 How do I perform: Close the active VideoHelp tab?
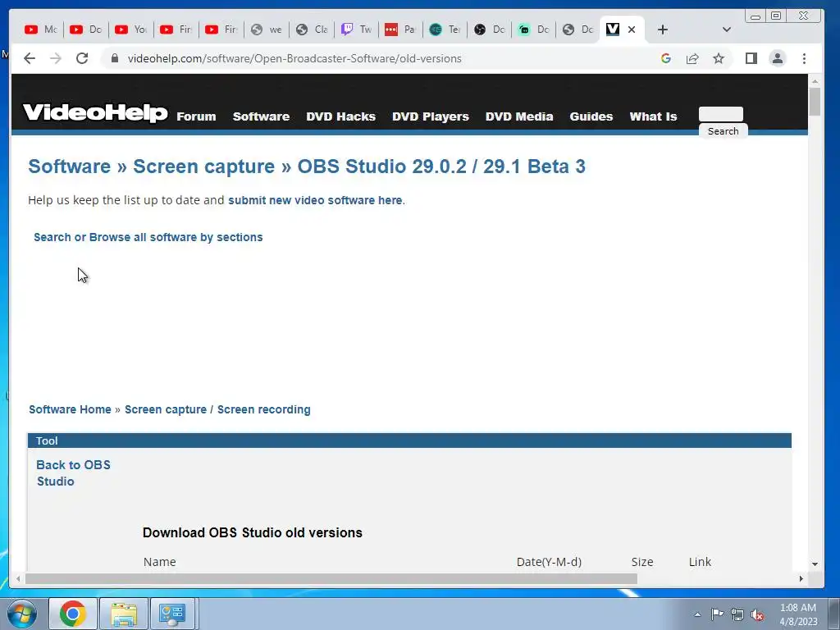tap(632, 30)
